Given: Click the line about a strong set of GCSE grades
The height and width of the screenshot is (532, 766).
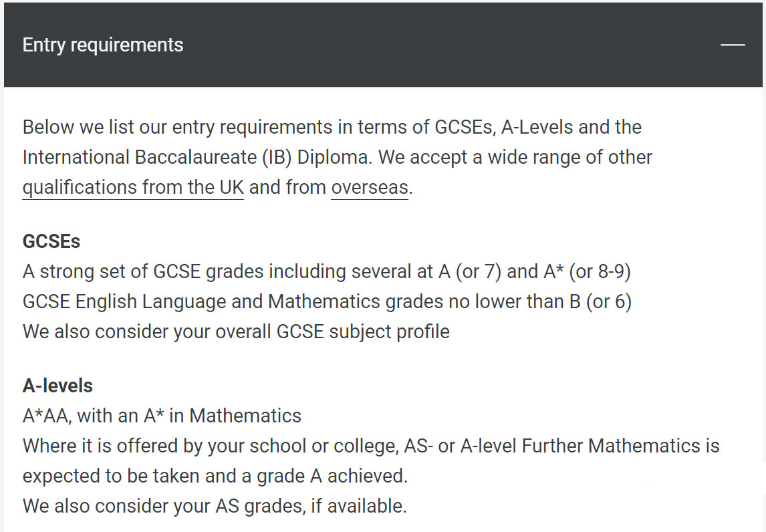Looking at the screenshot, I should (x=327, y=271).
